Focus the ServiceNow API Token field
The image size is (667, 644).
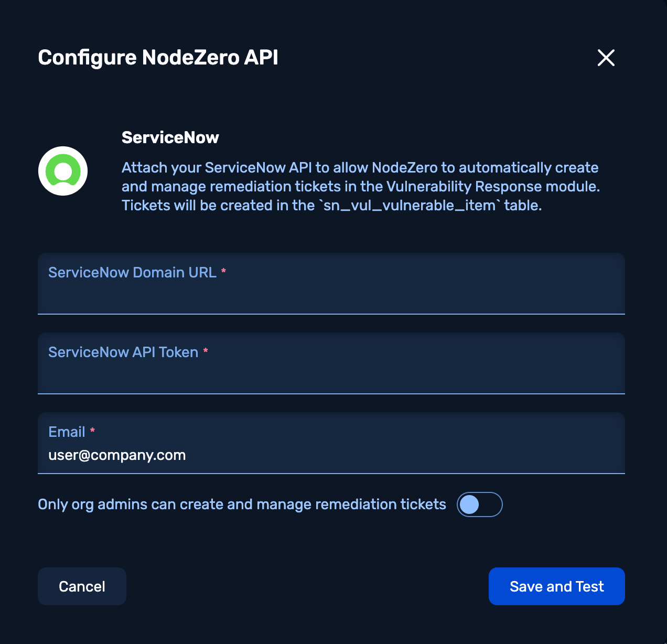pos(330,375)
